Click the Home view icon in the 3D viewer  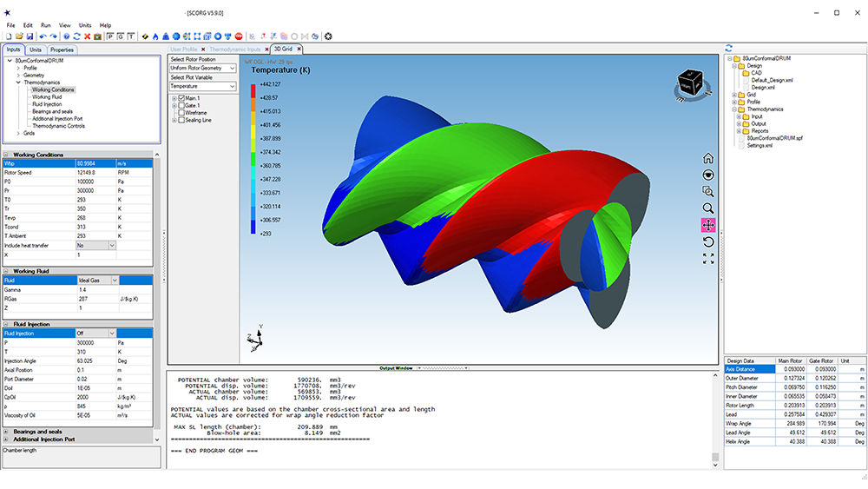pyautogui.click(x=708, y=158)
